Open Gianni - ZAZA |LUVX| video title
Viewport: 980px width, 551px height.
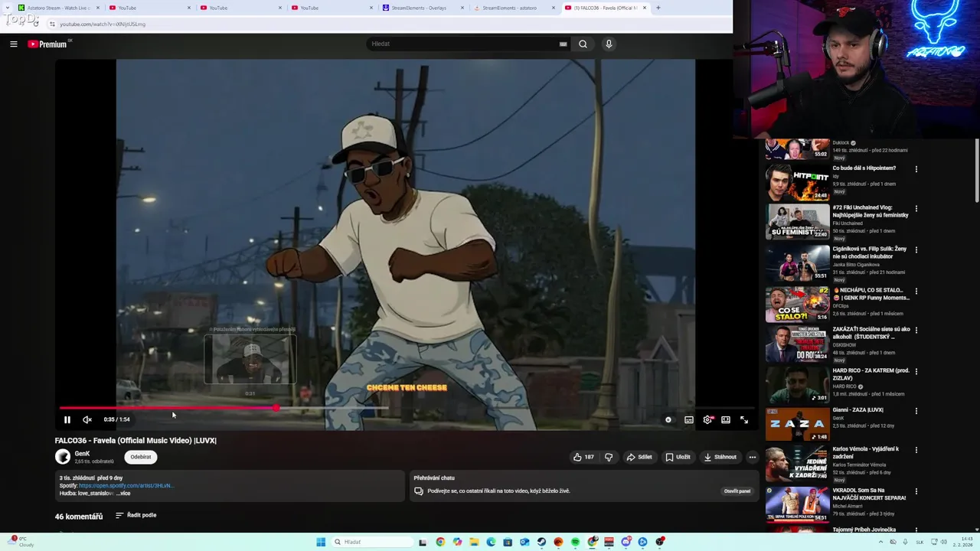click(857, 410)
